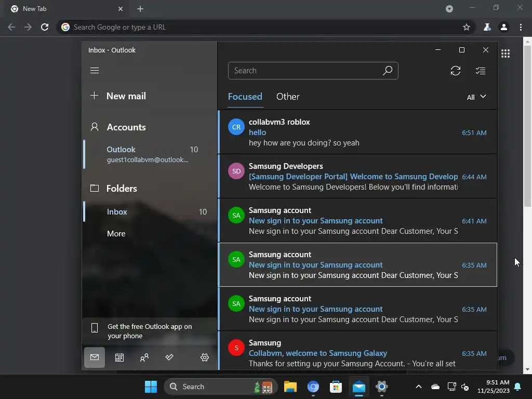Open Microsoft Store from the taskbar
Viewport: 532px width, 399px height.
coord(336,387)
